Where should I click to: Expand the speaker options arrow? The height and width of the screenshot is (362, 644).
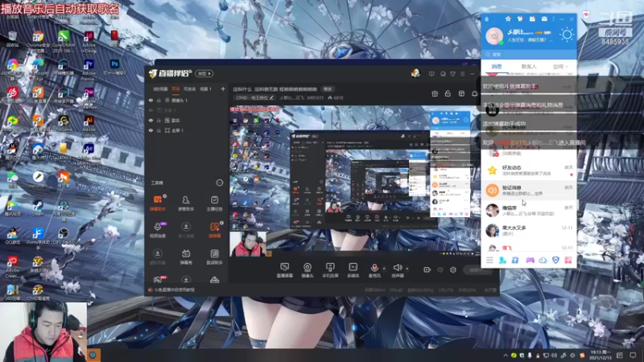click(407, 269)
